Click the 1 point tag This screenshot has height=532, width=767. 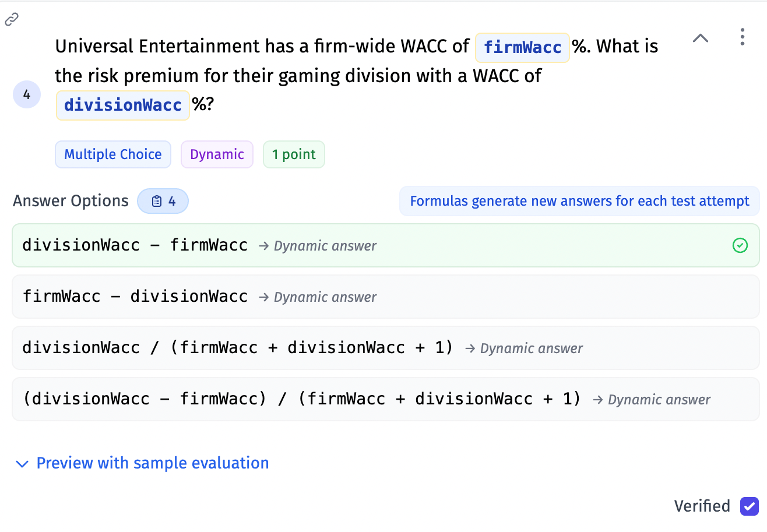(x=294, y=154)
